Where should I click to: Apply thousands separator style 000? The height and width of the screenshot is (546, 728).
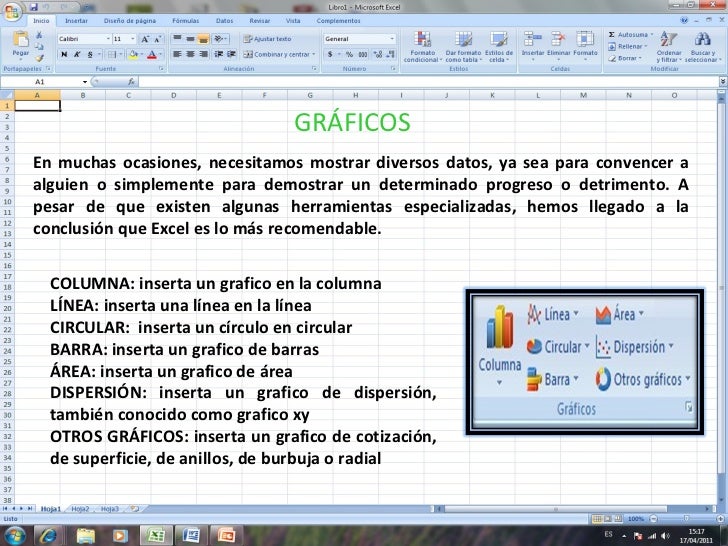coord(363,54)
